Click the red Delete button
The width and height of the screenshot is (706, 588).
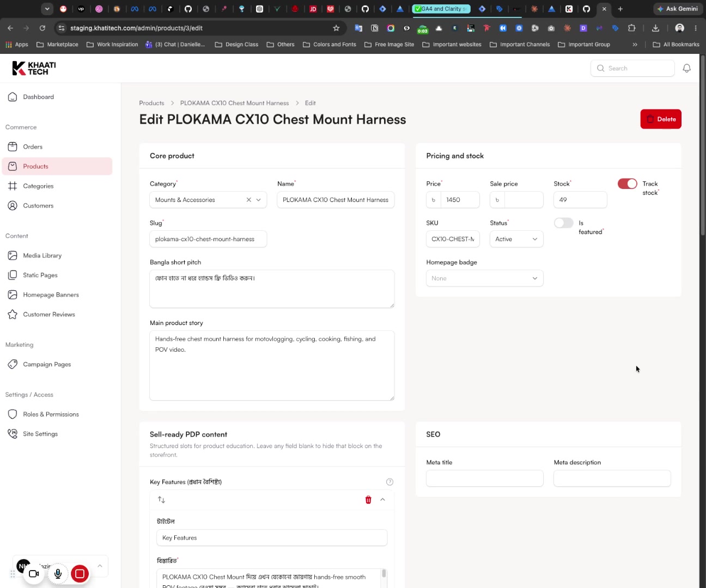[661, 119]
